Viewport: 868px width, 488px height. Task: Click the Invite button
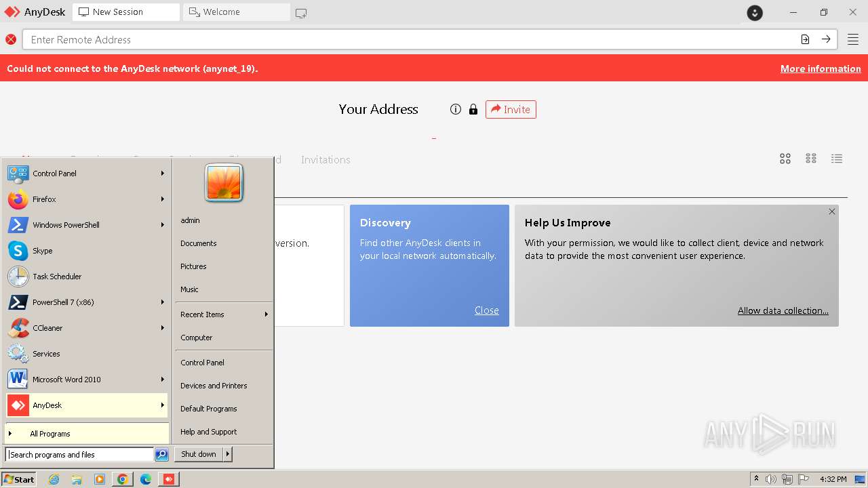coord(511,109)
